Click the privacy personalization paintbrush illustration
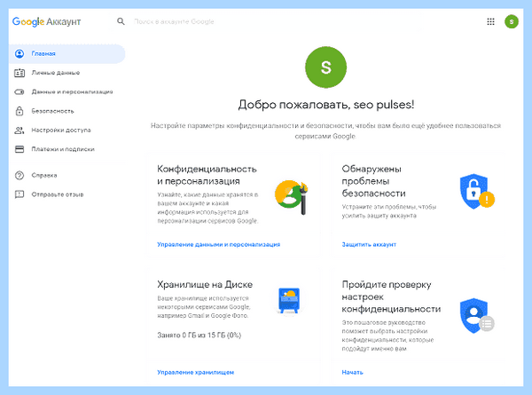 pyautogui.click(x=292, y=196)
